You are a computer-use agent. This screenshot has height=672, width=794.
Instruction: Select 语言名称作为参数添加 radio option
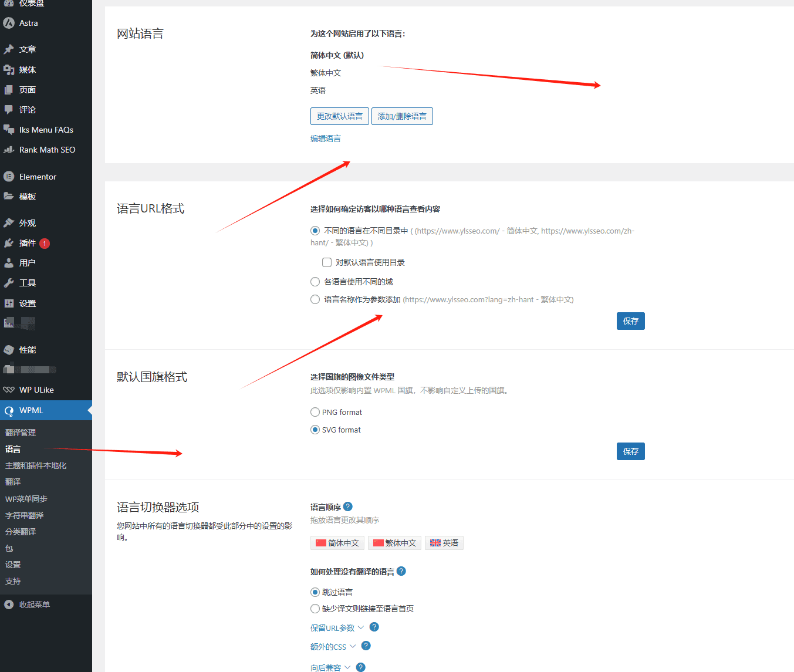315,299
